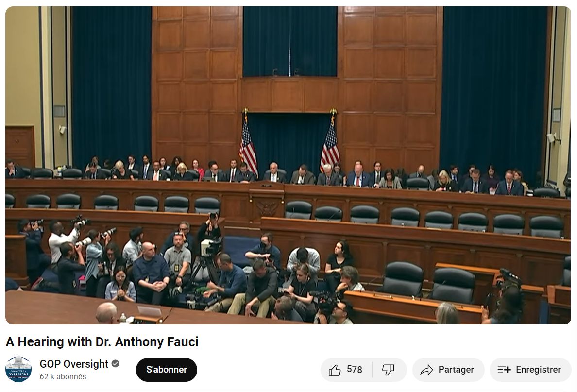Click the video title about Dr. Anthony Fauci
Viewport: 577px width, 392px height.
[x=102, y=342]
